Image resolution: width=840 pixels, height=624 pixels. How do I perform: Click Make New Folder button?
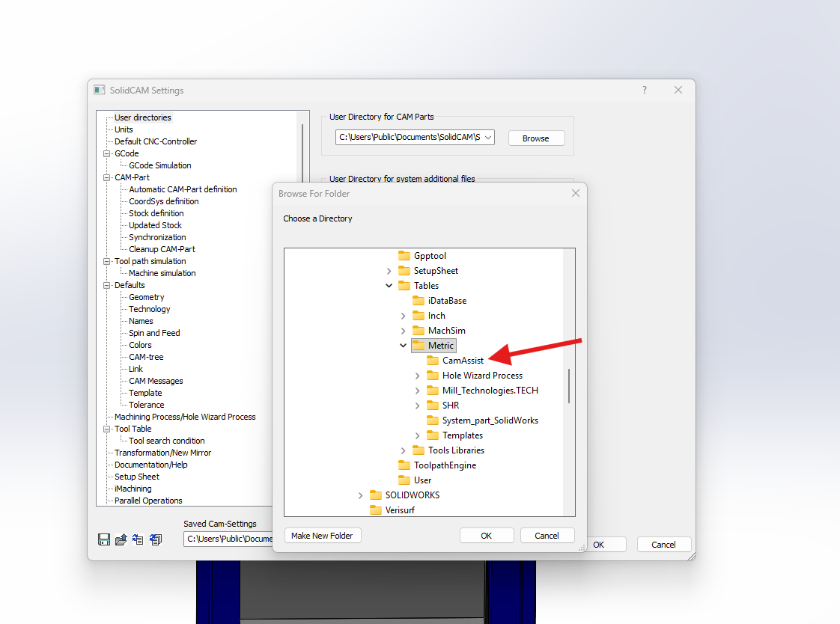(x=322, y=536)
